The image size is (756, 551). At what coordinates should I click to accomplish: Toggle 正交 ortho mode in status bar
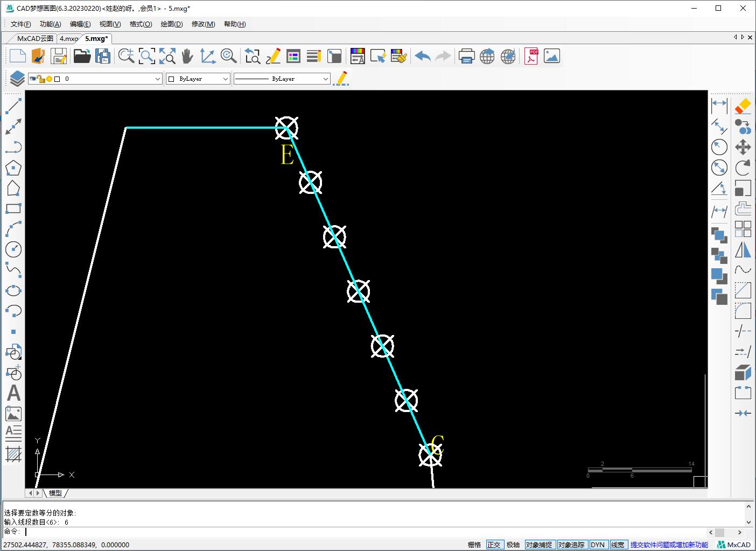[493, 545]
